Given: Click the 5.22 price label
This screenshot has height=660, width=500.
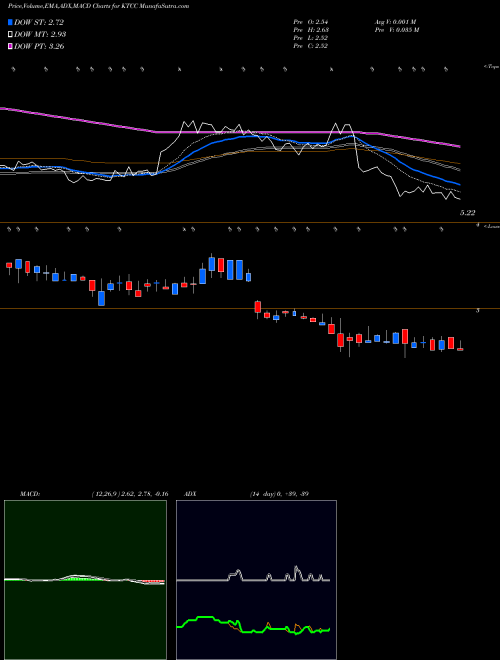Looking at the screenshot, I should coord(467,213).
